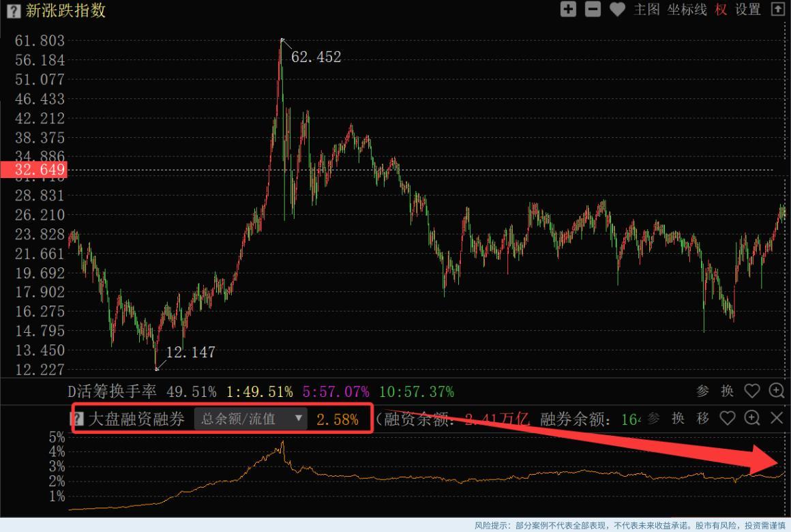The width and height of the screenshot is (791, 532).
Task: Click 换 switch indicator button in D活筹换手率 row
Action: click(727, 391)
